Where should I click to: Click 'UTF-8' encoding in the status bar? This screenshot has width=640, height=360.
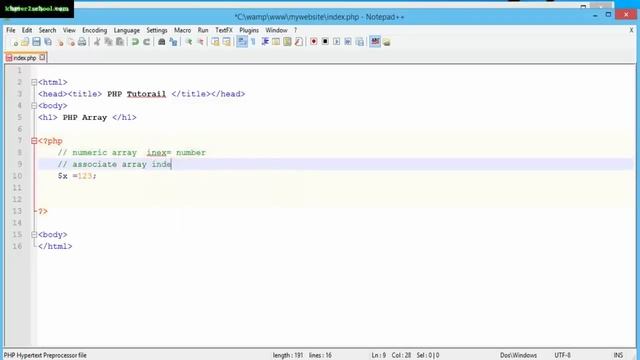click(x=562, y=355)
